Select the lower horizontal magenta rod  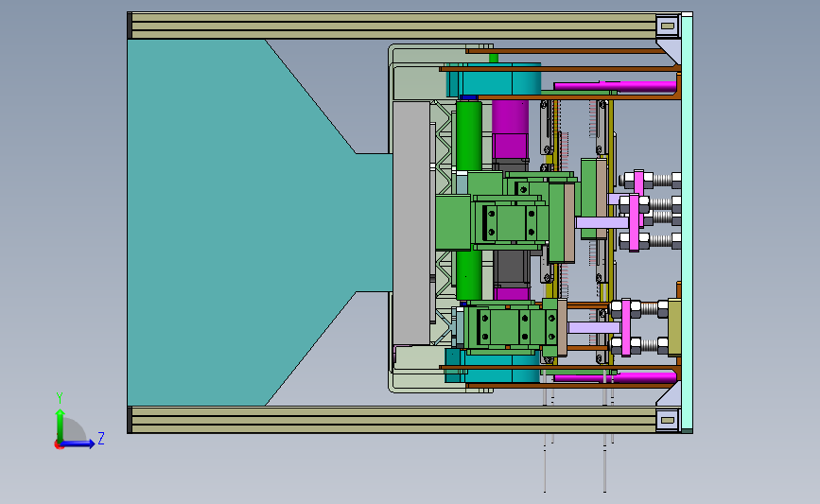pos(615,377)
